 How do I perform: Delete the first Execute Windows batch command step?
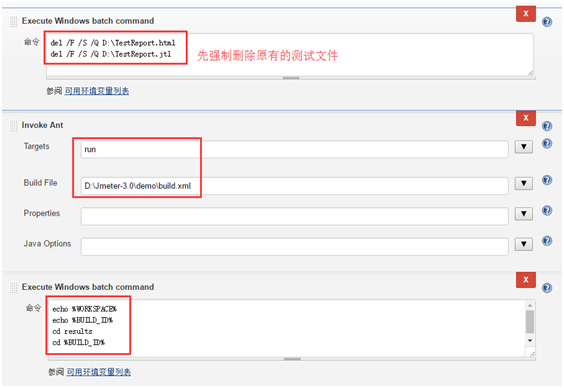pyautogui.click(x=526, y=14)
